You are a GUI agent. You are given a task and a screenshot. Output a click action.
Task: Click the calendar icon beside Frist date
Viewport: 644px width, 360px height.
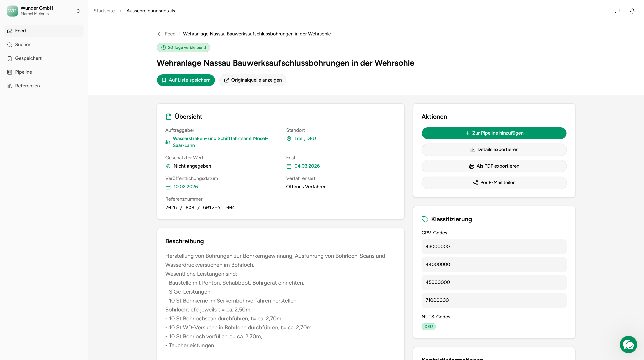289,166
